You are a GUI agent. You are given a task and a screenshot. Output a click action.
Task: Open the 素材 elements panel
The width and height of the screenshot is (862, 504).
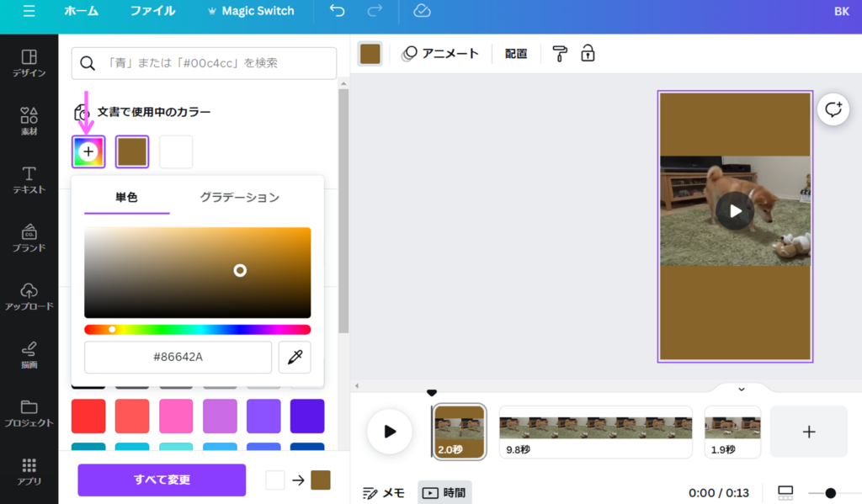[x=29, y=122]
